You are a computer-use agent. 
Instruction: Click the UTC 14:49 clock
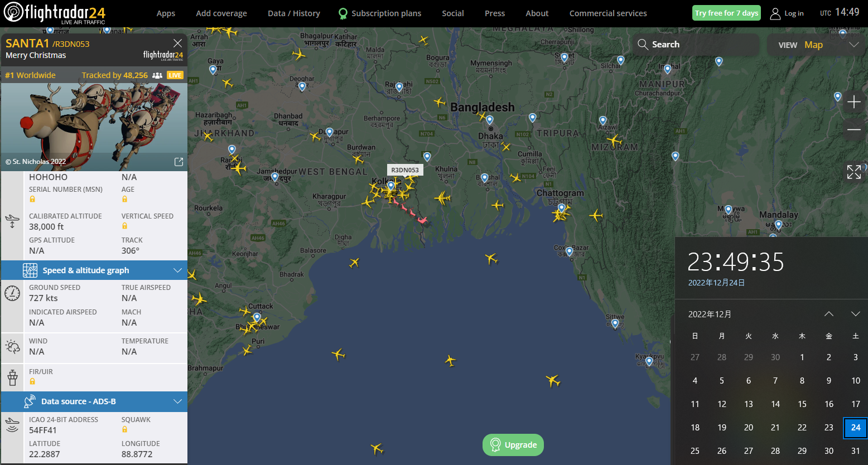click(840, 12)
